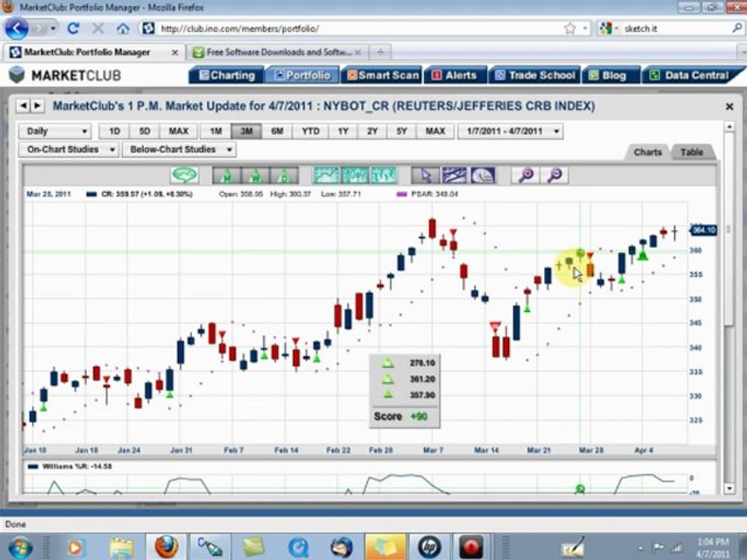The image size is (747, 560).
Task: Click the stop loading X icon
Action: [98, 29]
